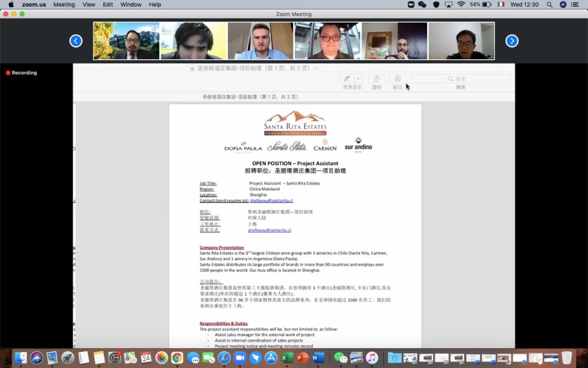Open Siri from the menu bar
Viewport: 588px width, 368px height.
[x=563, y=5]
